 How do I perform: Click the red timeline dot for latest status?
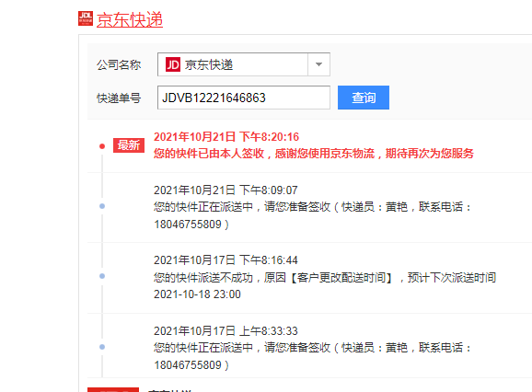tap(102, 146)
